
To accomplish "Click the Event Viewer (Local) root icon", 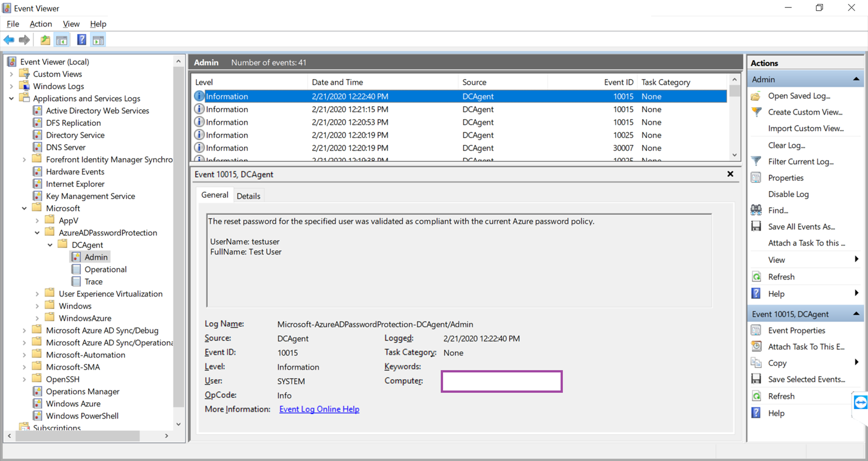I will (12, 62).
